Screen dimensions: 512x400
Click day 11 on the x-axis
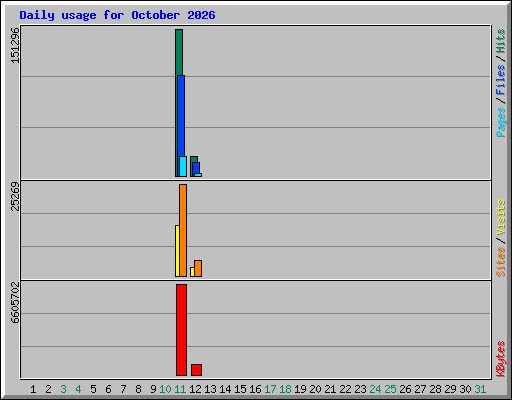[x=180, y=389]
